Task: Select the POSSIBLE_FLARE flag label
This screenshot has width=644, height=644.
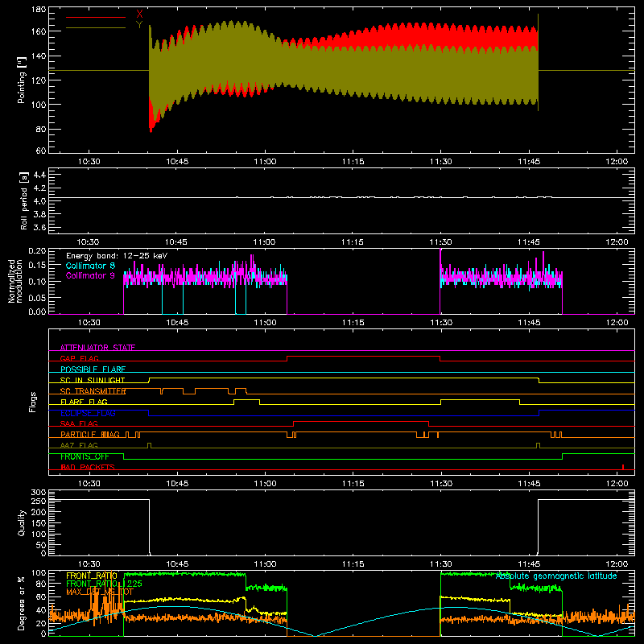Action: tap(93, 369)
